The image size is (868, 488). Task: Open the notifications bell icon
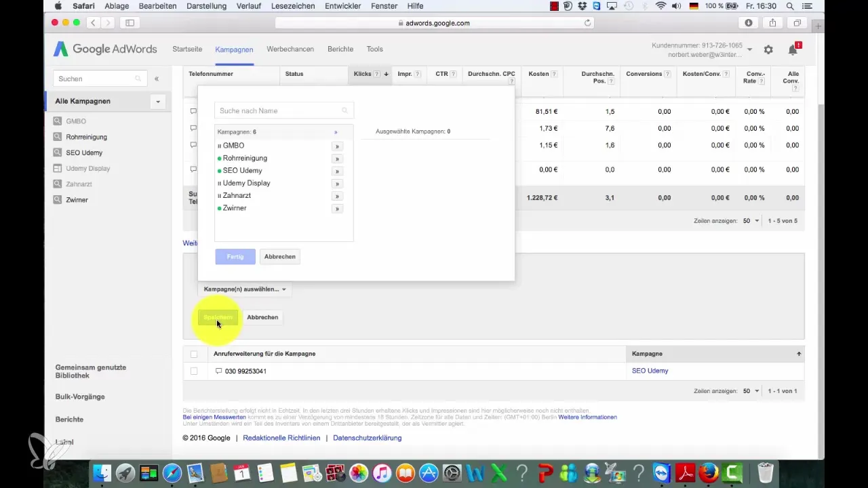coord(793,49)
